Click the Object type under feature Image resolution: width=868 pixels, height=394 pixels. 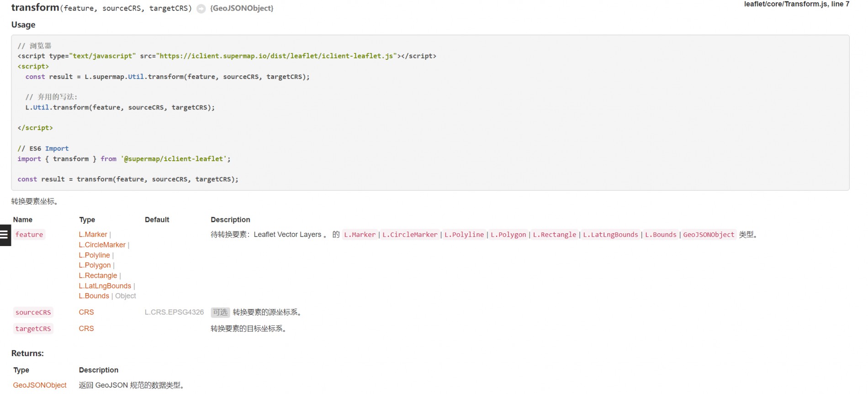coord(126,296)
